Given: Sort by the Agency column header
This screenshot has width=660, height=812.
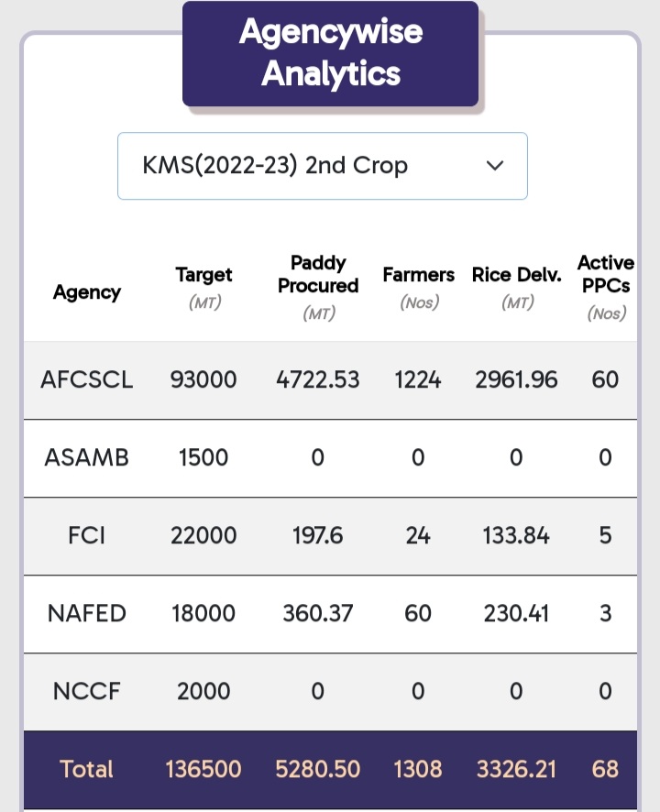Looking at the screenshot, I should pos(87,292).
